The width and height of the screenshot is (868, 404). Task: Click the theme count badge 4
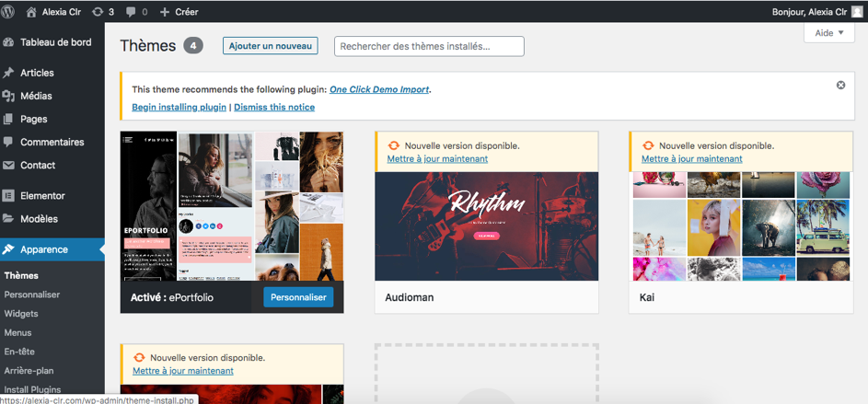point(193,46)
